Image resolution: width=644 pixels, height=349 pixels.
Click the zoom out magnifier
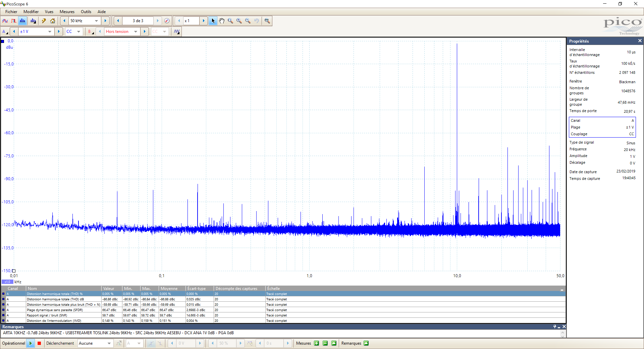click(x=248, y=21)
